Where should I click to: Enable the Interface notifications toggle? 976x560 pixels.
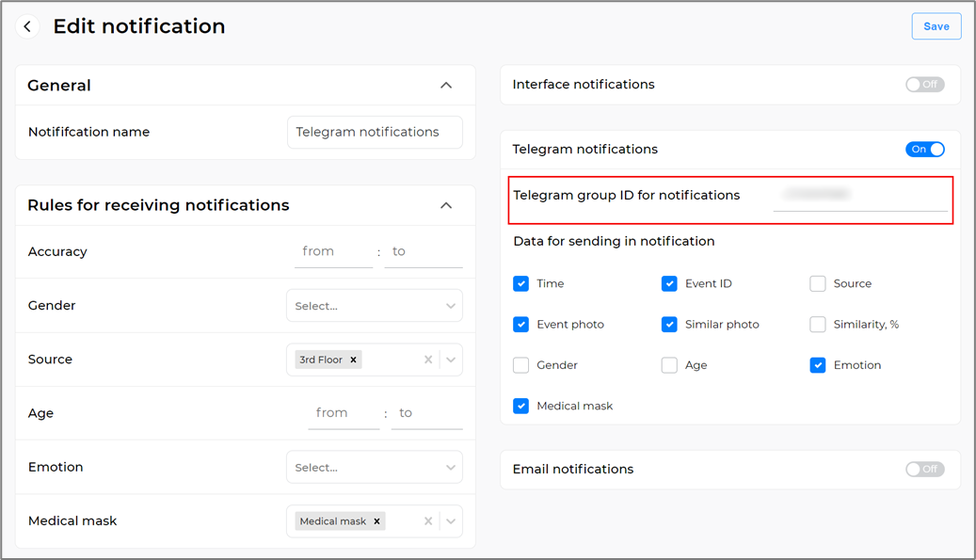pos(924,84)
